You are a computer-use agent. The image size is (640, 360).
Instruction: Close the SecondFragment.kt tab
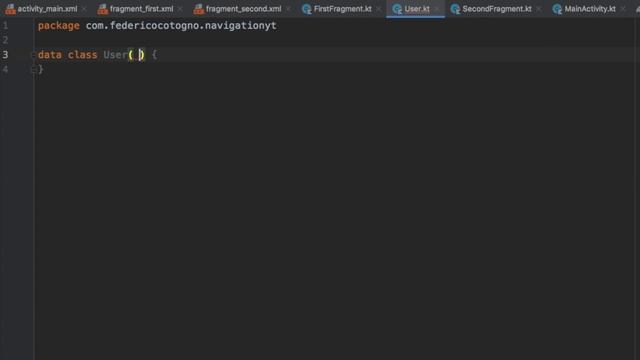click(539, 9)
